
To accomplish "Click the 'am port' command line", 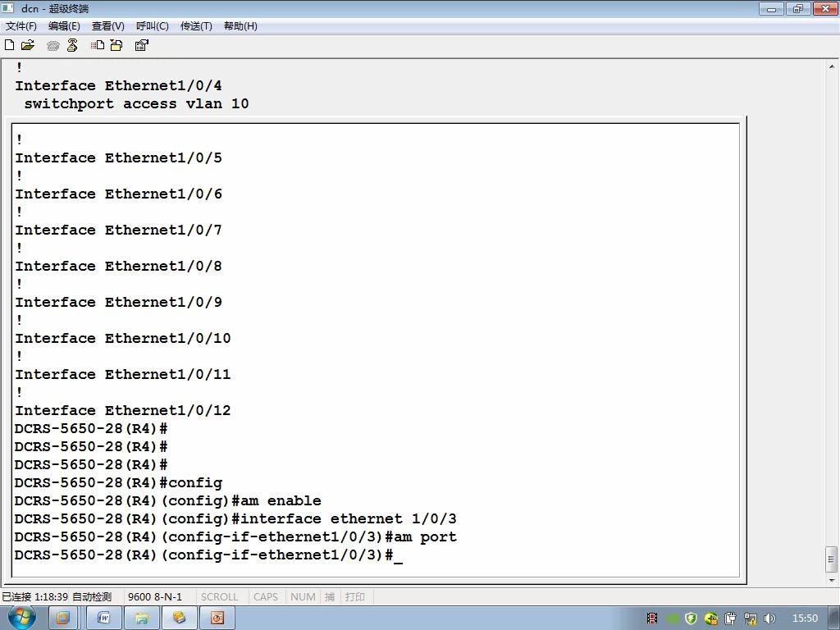I will click(235, 536).
